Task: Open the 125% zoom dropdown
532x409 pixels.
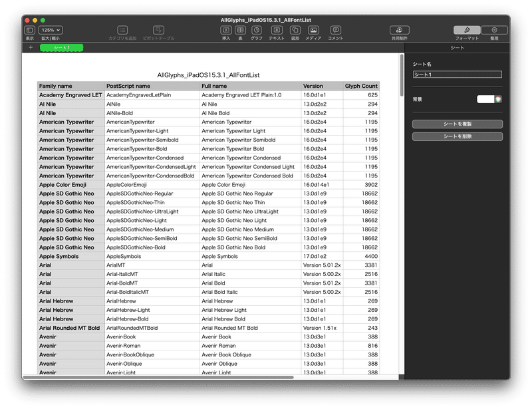Action: (51, 30)
